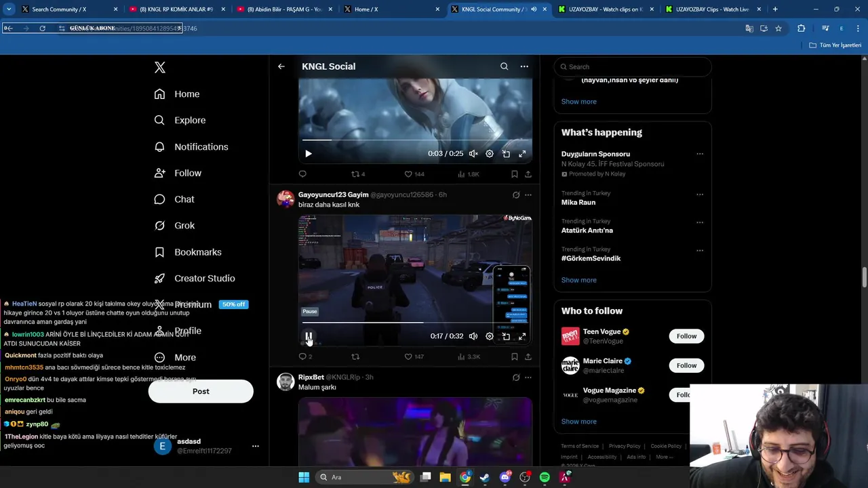Open Creator Studio in sidebar
868x488 pixels.
(195, 279)
